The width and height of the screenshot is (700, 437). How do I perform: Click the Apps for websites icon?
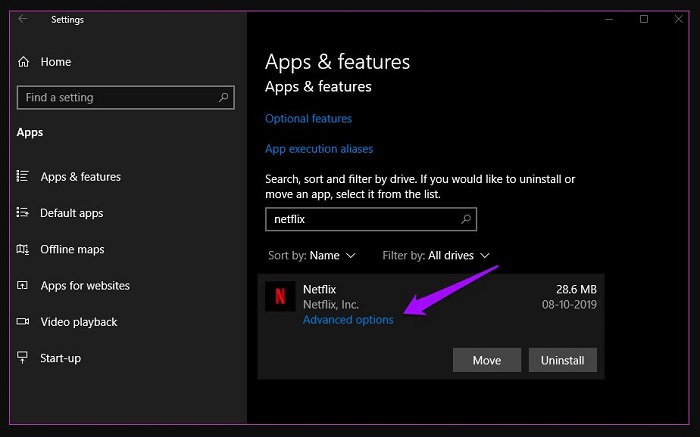[x=22, y=285]
